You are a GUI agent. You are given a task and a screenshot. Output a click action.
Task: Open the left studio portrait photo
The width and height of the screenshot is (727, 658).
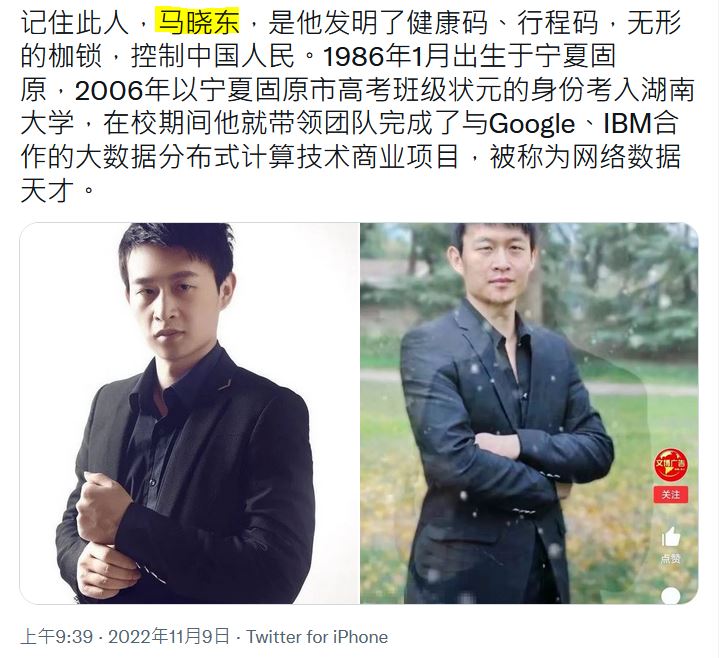[189, 413]
